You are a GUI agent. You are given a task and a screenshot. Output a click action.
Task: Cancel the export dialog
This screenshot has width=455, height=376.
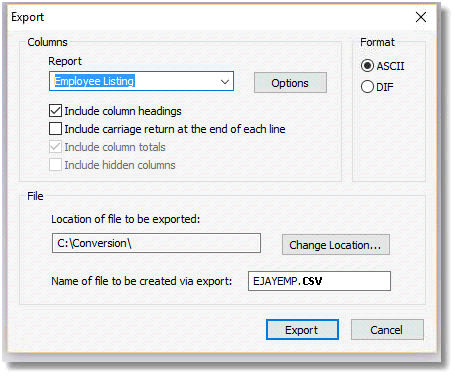click(x=387, y=330)
